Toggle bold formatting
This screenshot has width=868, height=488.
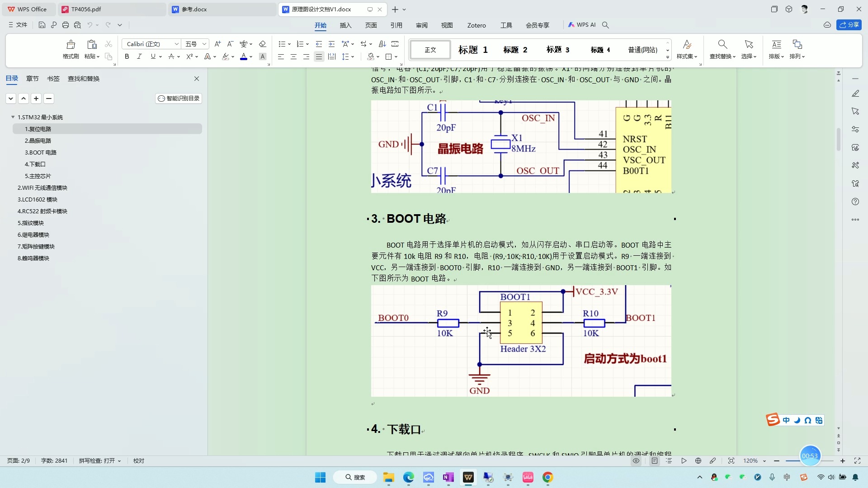[127, 56]
